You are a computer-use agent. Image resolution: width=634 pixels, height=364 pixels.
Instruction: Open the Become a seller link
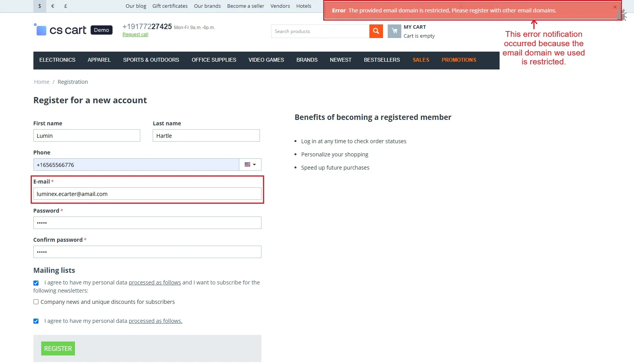[x=246, y=6]
